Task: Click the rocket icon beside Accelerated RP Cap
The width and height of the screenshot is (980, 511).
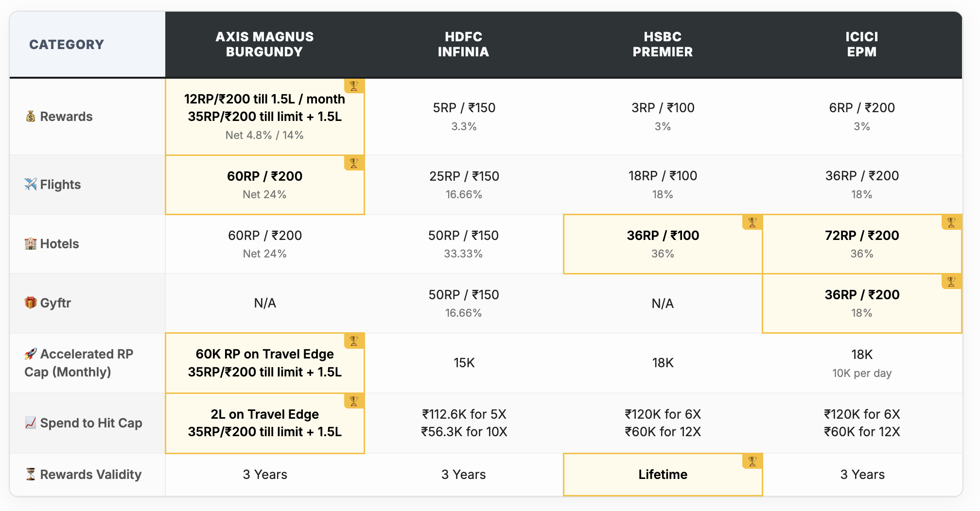Action: (x=31, y=354)
